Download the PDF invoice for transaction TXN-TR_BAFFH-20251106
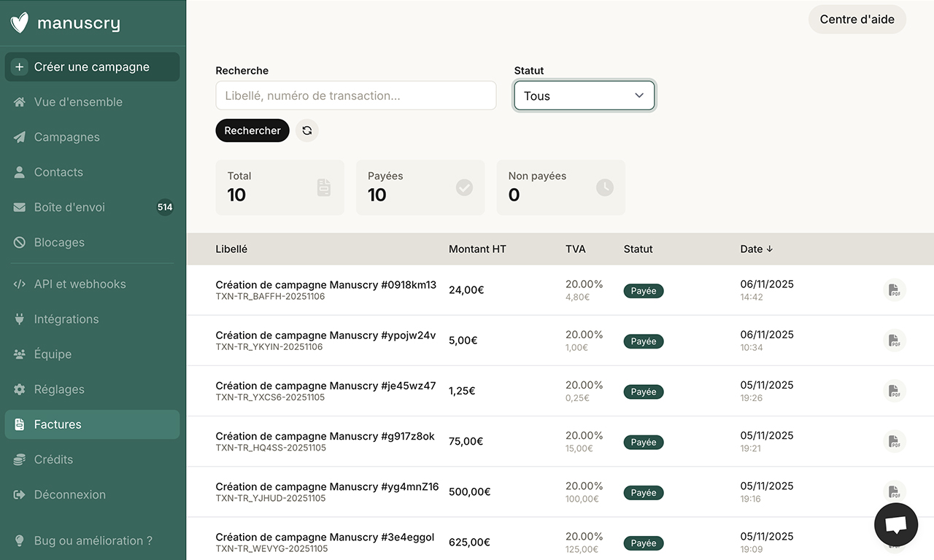934x560 pixels. pos(895,289)
